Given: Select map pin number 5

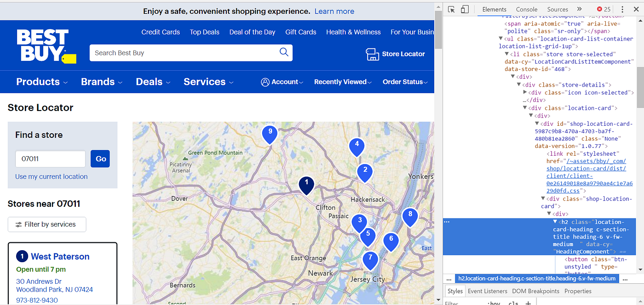Looking at the screenshot, I should click(x=368, y=237).
